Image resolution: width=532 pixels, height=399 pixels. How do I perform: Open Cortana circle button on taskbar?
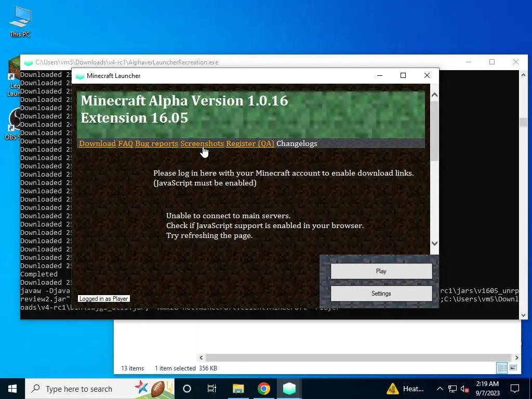click(187, 389)
